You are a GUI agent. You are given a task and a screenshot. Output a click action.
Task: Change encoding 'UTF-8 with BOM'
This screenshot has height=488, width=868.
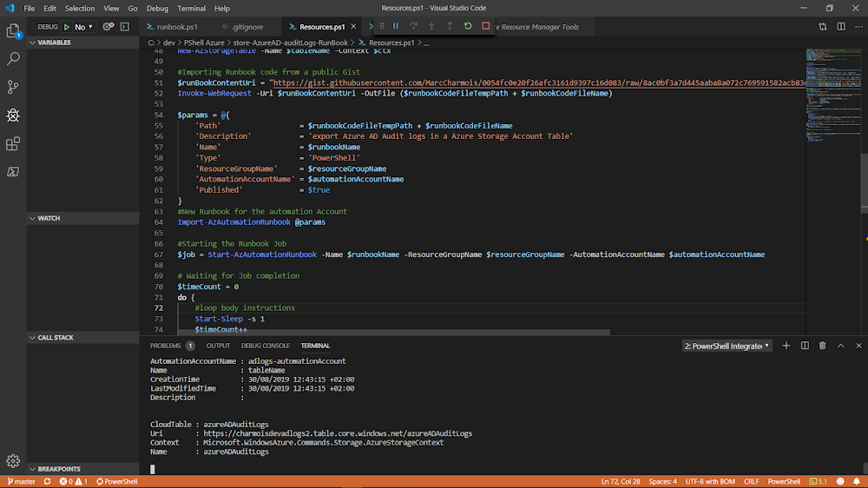(710, 481)
